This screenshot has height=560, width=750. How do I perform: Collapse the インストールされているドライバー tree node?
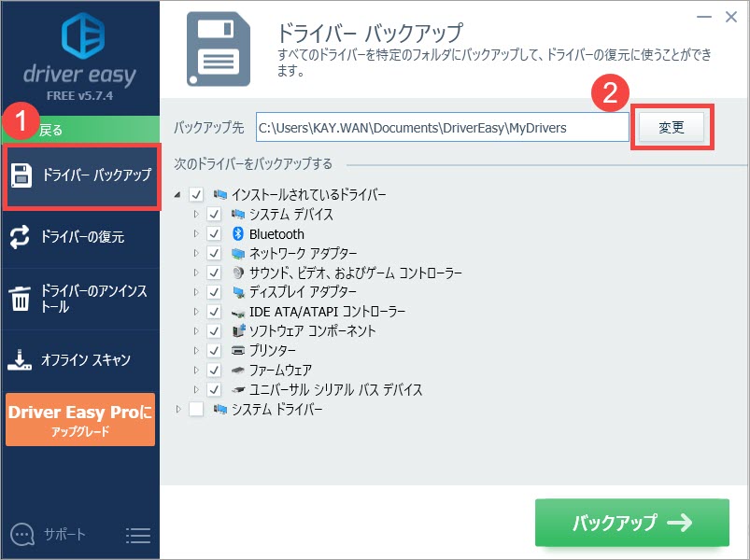[178, 194]
